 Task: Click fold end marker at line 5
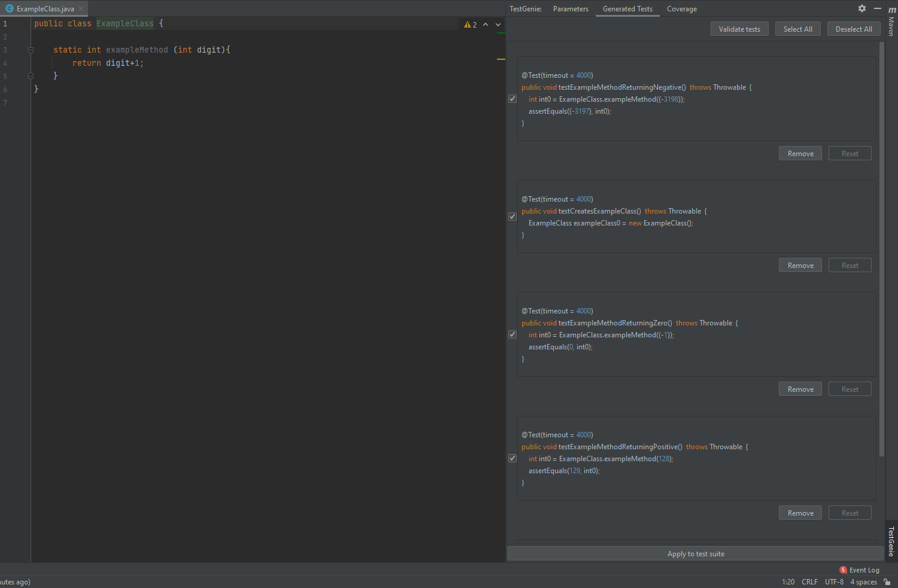tap(31, 76)
